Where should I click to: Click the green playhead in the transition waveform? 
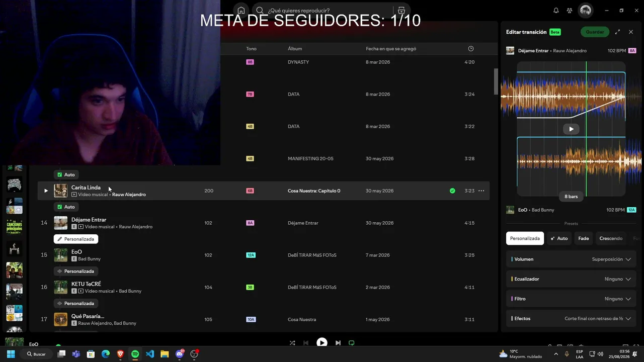tap(586, 129)
